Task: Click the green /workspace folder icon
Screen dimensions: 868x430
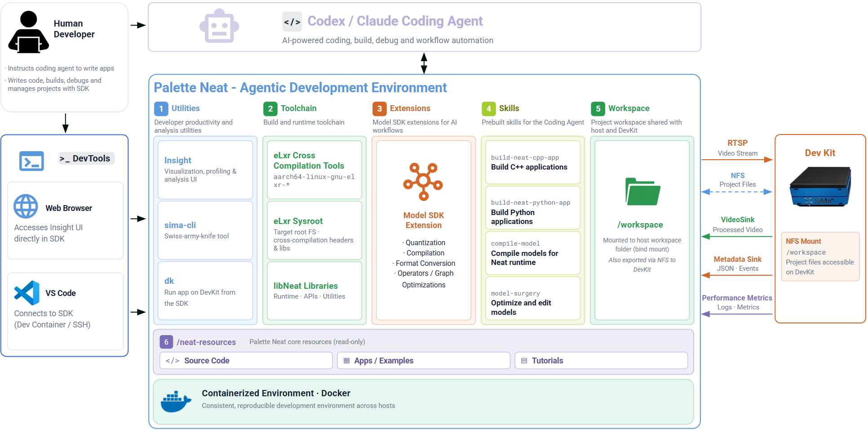Action: click(x=643, y=192)
